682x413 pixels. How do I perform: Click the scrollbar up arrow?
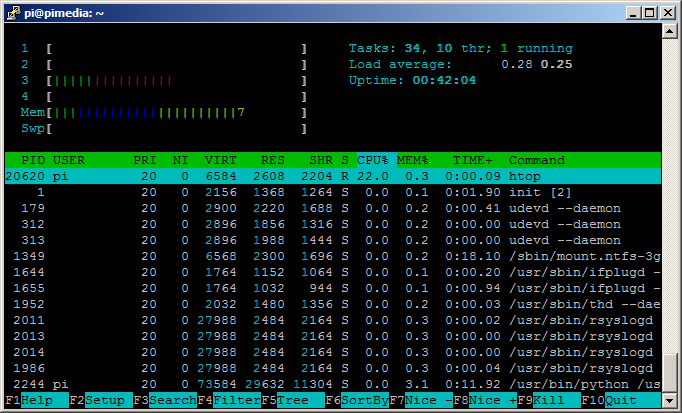coord(669,31)
